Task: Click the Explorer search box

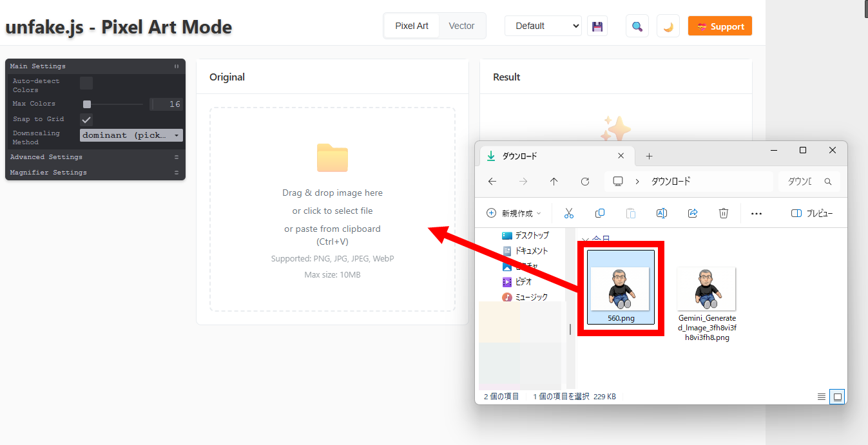Action: click(809, 182)
